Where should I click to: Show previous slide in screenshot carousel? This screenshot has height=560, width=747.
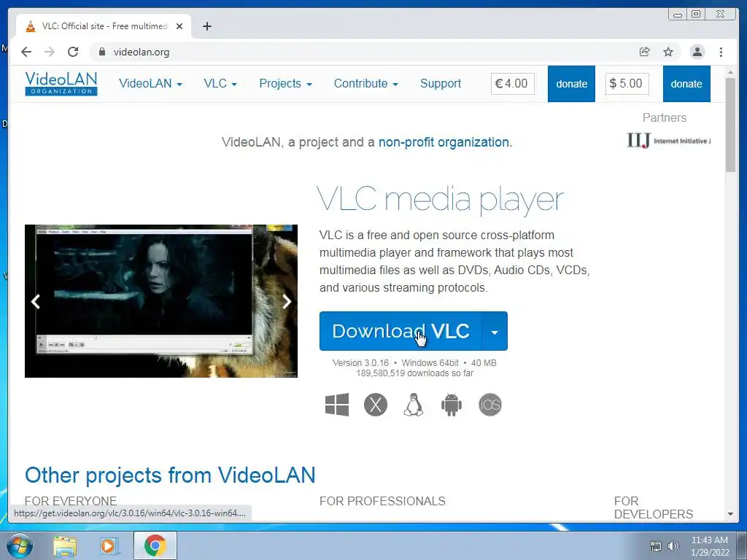point(35,301)
